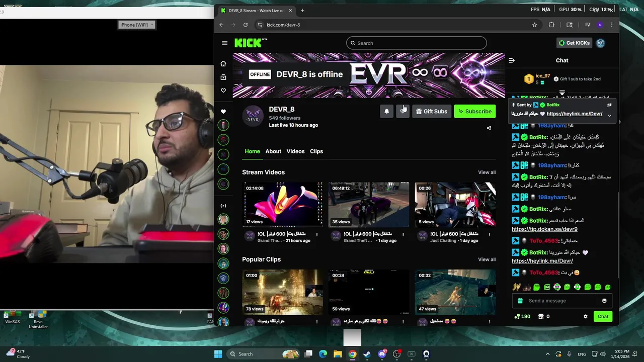The height and width of the screenshot is (362, 644).
Task: Open Chrome three-dot menu
Action: pos(612,25)
